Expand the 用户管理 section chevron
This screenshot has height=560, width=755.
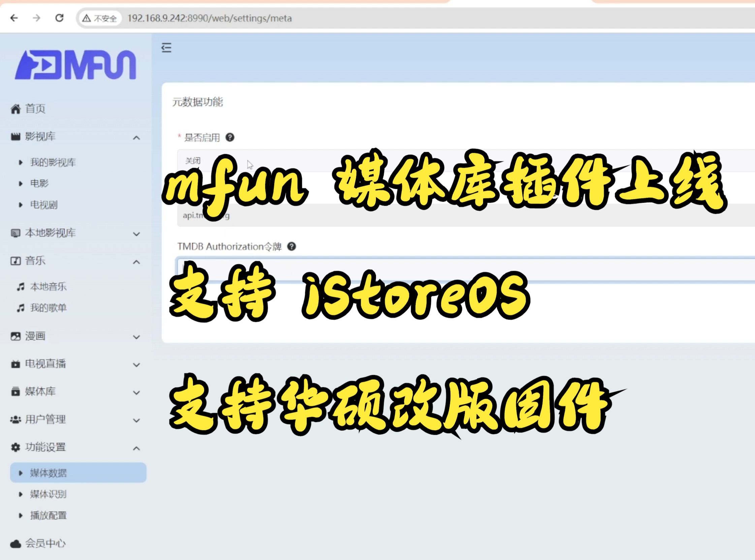click(136, 420)
